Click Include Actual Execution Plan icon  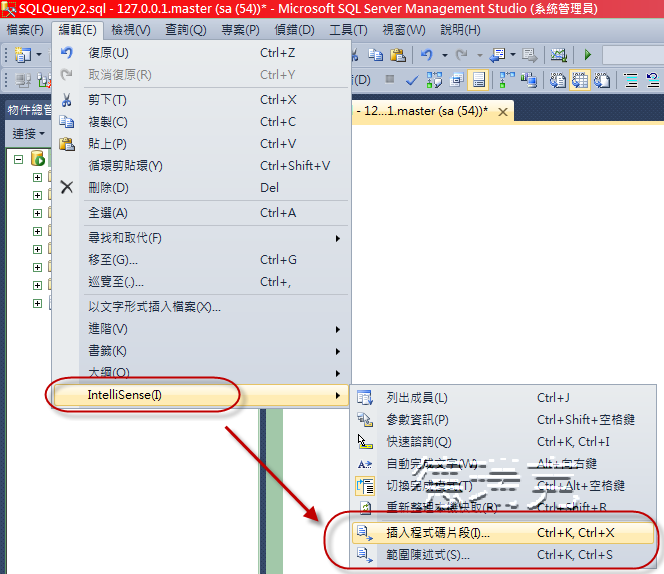[x=507, y=80]
